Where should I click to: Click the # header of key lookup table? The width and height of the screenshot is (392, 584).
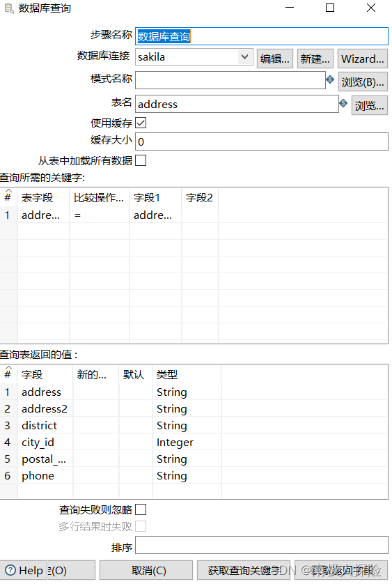(8, 197)
